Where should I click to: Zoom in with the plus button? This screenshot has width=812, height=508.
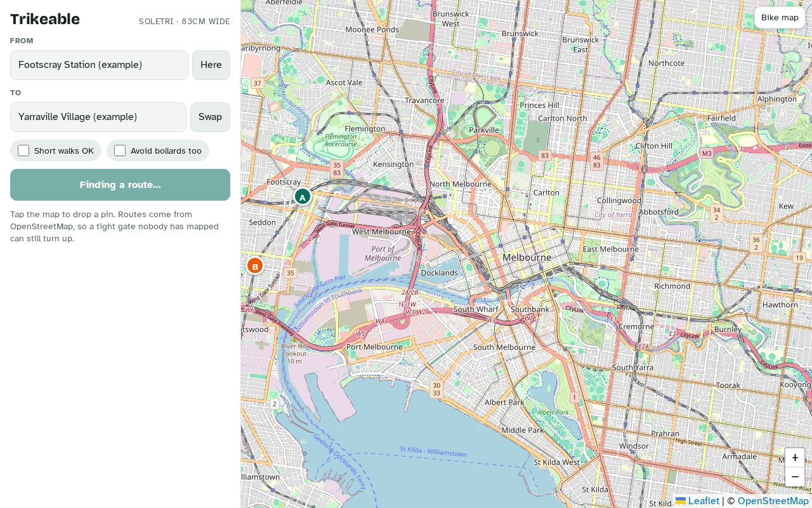(x=795, y=457)
